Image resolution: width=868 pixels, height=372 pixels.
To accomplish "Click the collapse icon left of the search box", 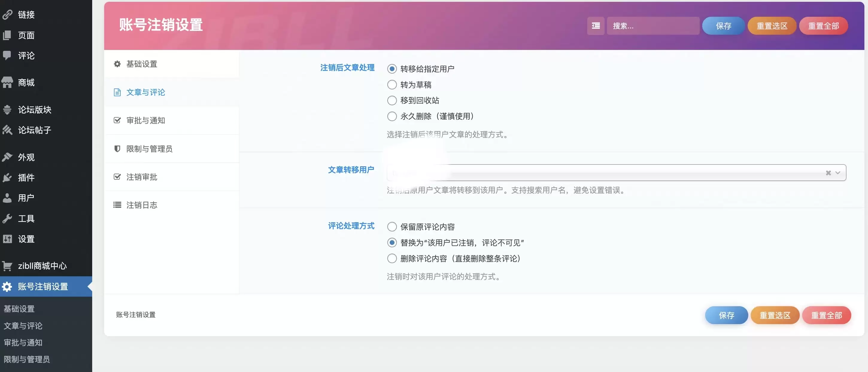I will tap(595, 26).
